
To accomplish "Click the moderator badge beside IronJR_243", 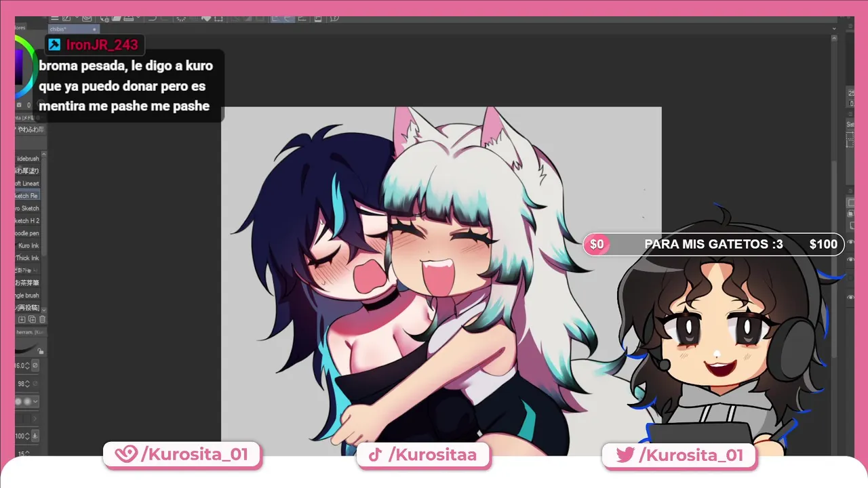I will tap(54, 45).
